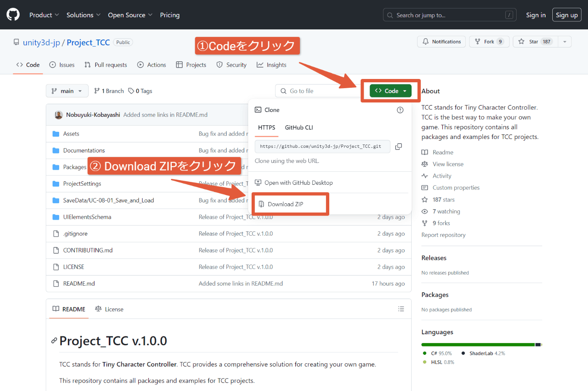Click Report repository link
Viewport: 588px width, 391px height.
(x=444, y=235)
